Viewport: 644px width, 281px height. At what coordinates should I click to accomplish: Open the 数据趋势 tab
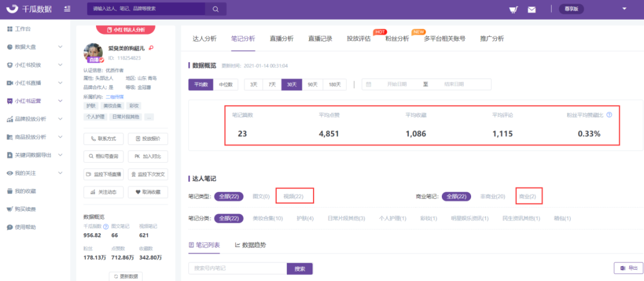point(251,245)
